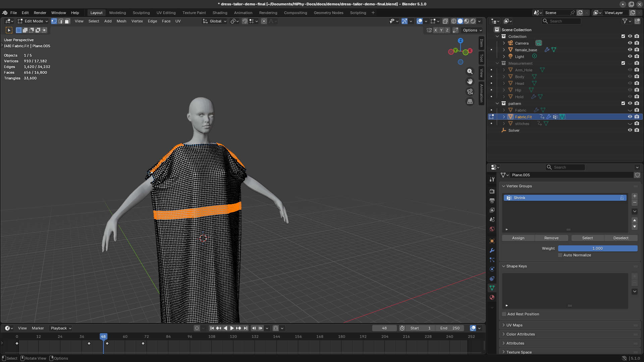Expand the UV Maps panel
Screen dimensions: 644x362
pos(514,325)
